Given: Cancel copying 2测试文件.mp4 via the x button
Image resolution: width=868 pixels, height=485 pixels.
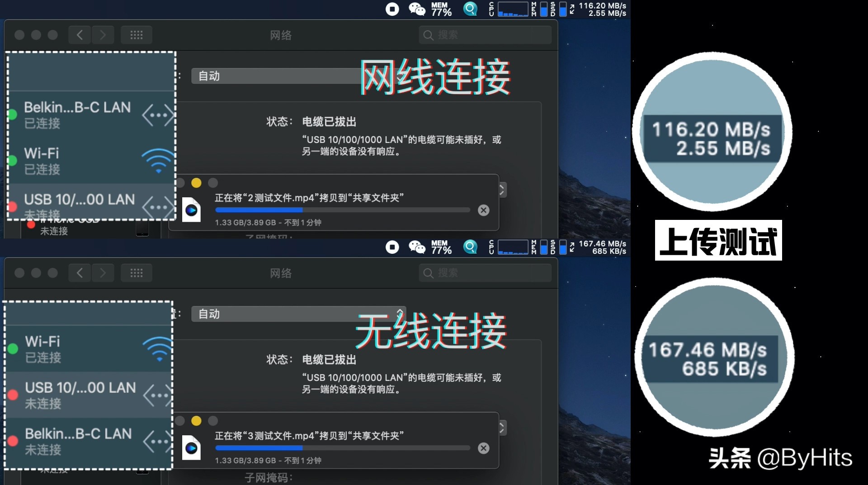Looking at the screenshot, I should coord(483,210).
